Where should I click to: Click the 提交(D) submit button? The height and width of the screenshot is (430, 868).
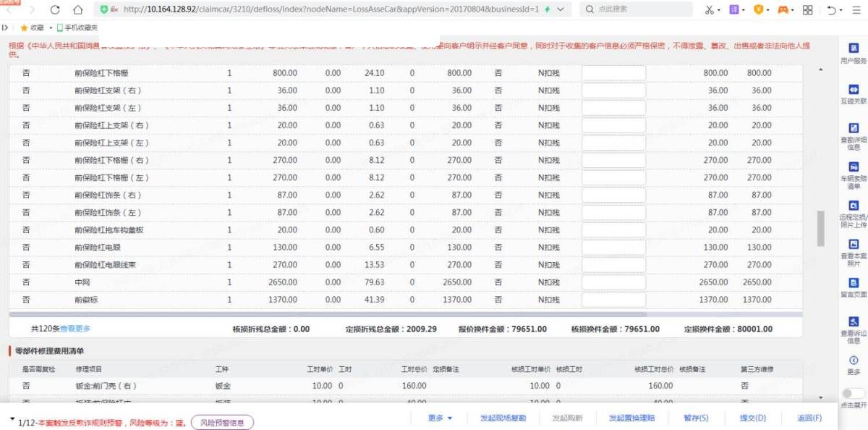pyautogui.click(x=752, y=418)
